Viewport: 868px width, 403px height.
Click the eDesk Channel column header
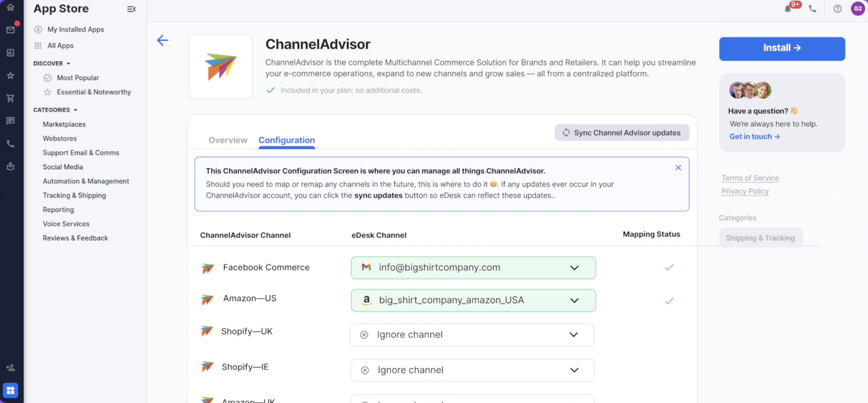(379, 235)
